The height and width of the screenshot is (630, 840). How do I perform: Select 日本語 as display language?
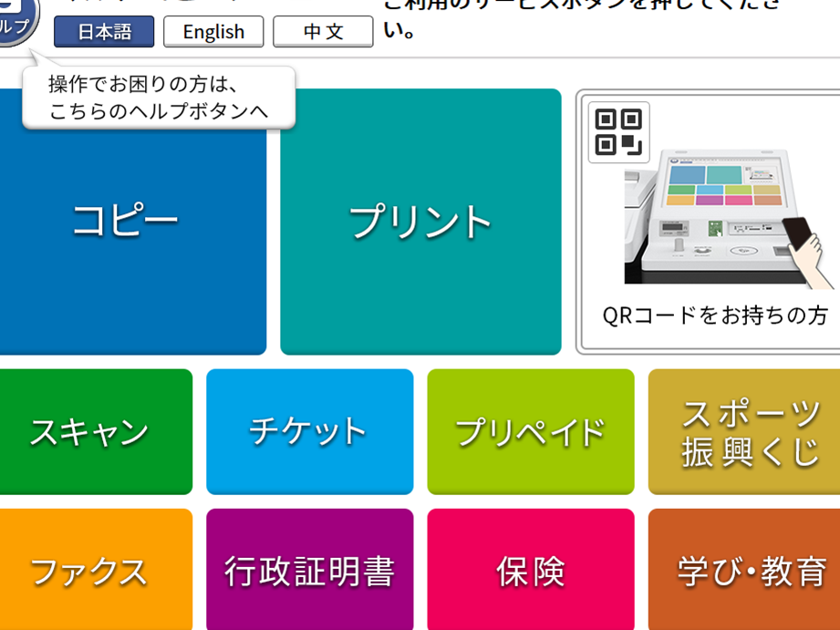[x=104, y=32]
